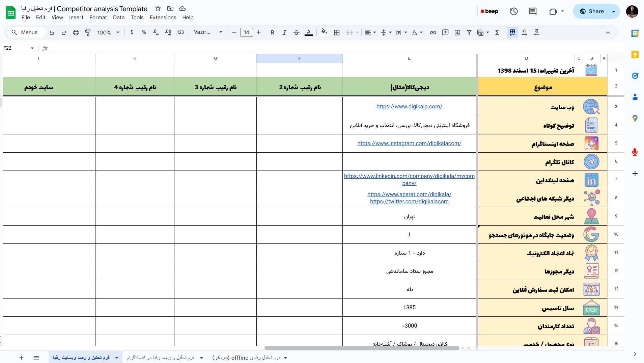
Task: Expand the Share options arrow
Action: pyautogui.click(x=613, y=11)
